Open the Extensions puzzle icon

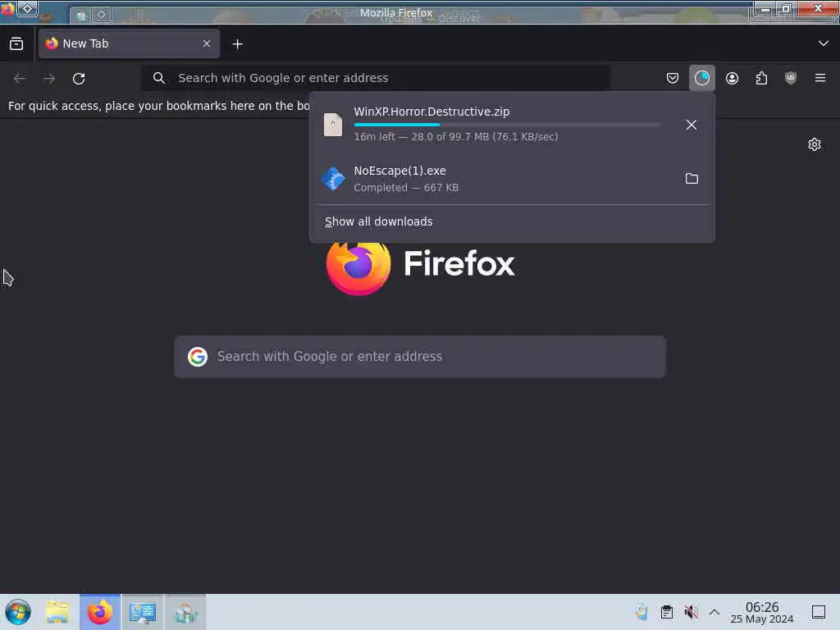pos(761,78)
